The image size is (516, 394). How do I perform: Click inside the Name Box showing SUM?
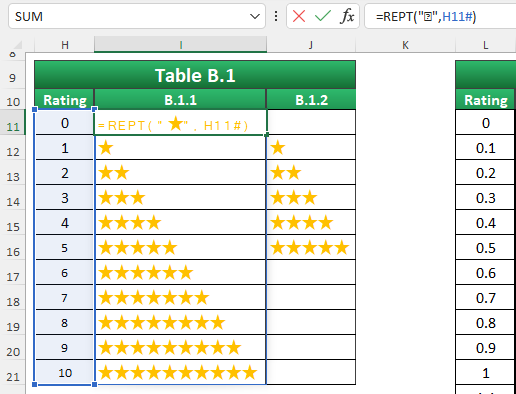(130, 16)
